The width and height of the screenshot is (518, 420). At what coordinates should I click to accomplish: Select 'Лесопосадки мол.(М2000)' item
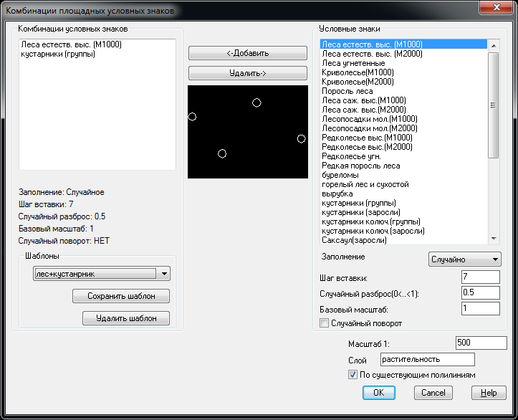click(403, 128)
